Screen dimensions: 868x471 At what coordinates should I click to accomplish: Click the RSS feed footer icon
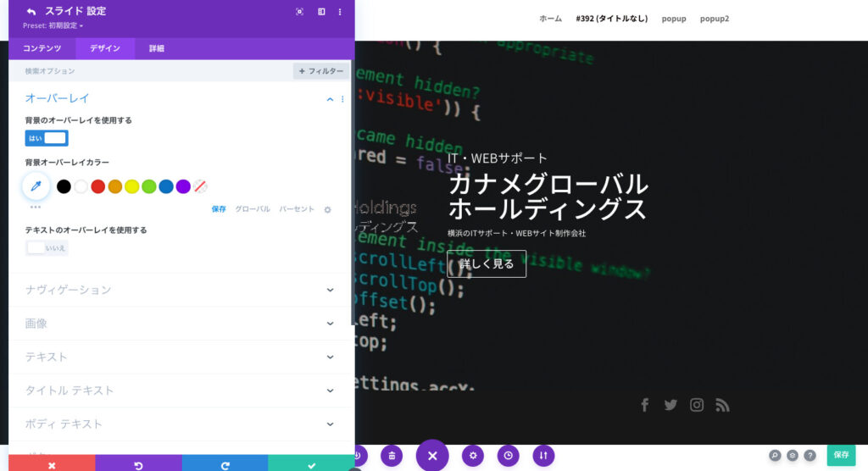coord(722,405)
